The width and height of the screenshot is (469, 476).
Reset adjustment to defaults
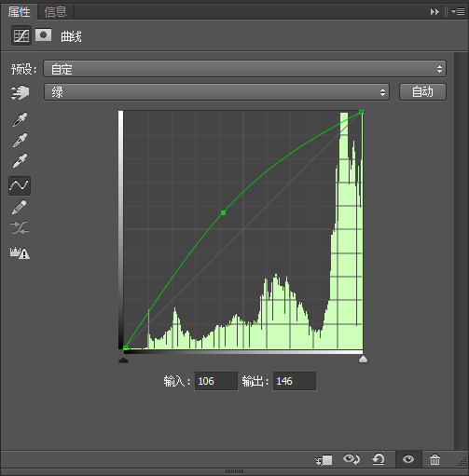click(379, 459)
